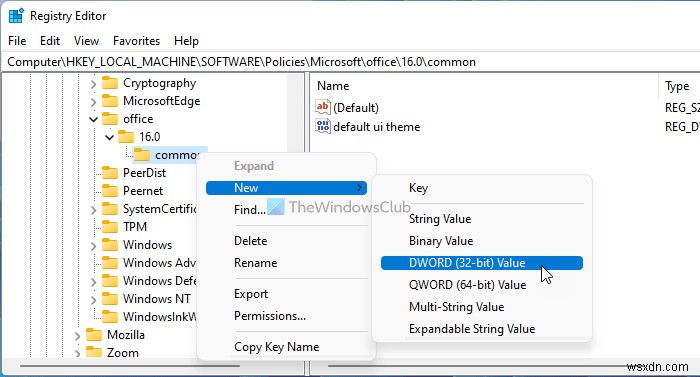Screen dimensions: 700x377
Task: Click the MicrosoftEdge folder icon
Action: pos(110,101)
